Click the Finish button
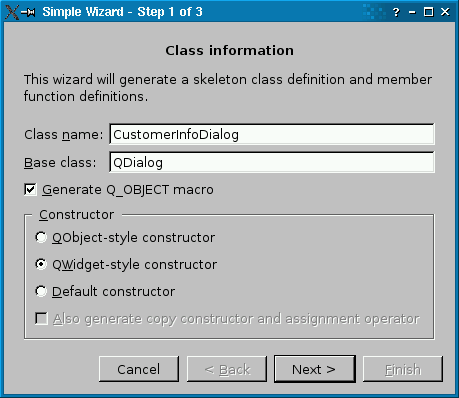The height and width of the screenshot is (398, 459). coord(403,369)
